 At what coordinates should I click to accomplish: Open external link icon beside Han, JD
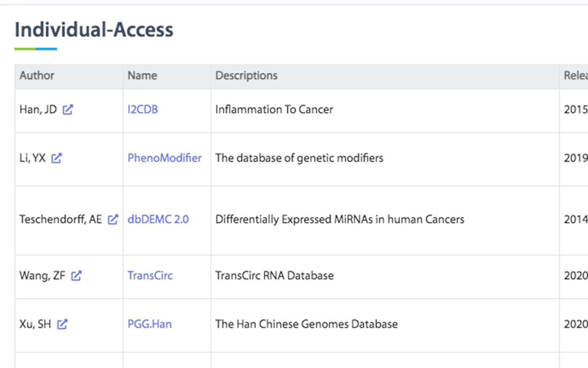(68, 110)
